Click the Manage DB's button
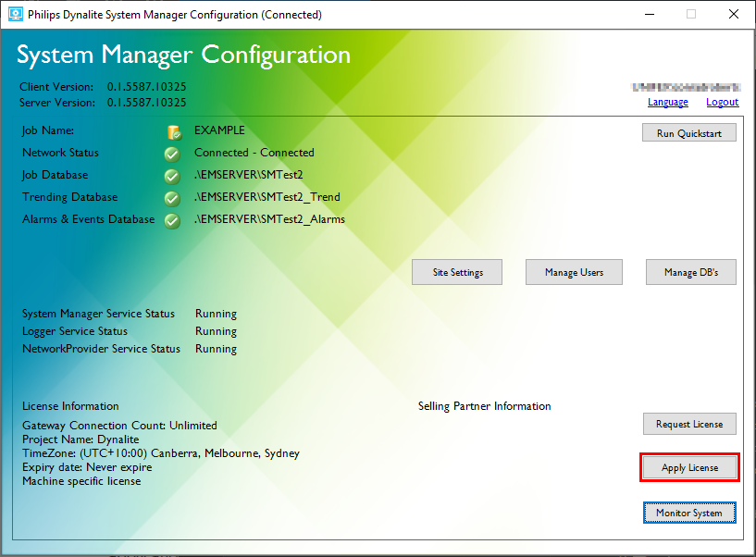 pyautogui.click(x=690, y=272)
